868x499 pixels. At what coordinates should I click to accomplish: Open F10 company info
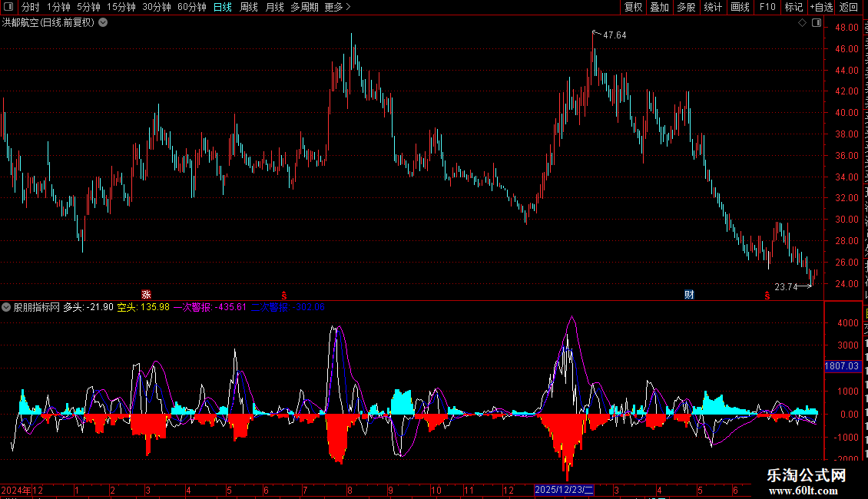[x=767, y=7]
